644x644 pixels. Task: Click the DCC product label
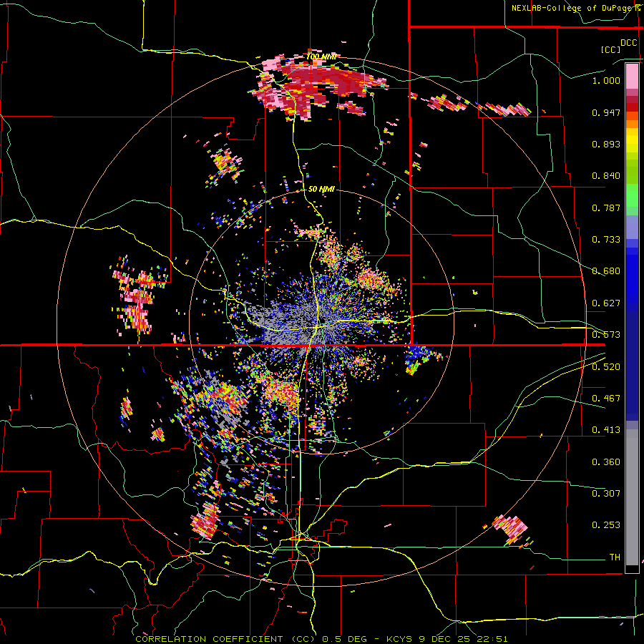[x=629, y=43]
